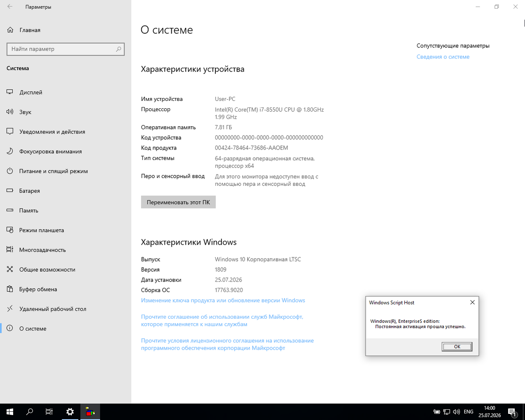Click the Уведомления и действия icon
Viewport: 525px width, 420px height.
(10, 132)
